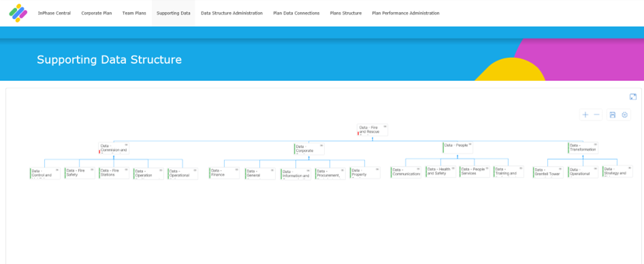Zoom out with the minus icon
The height and width of the screenshot is (264, 644).
click(x=597, y=115)
